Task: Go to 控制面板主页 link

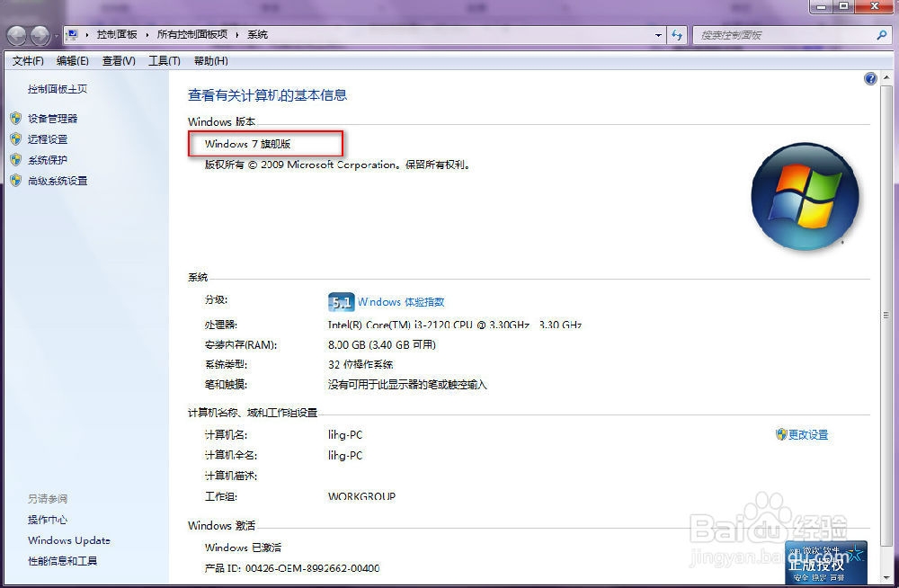Action: point(58,89)
